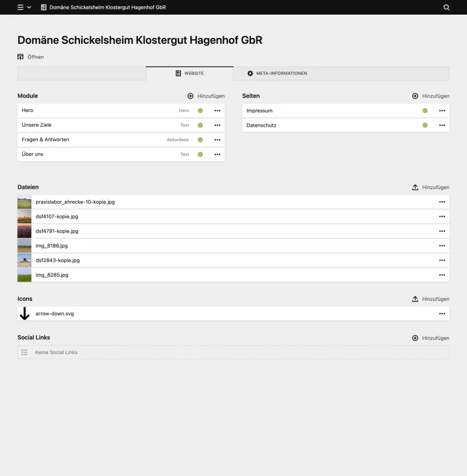Click the plus icon beside Seiten Hinzufügen

pyautogui.click(x=414, y=96)
